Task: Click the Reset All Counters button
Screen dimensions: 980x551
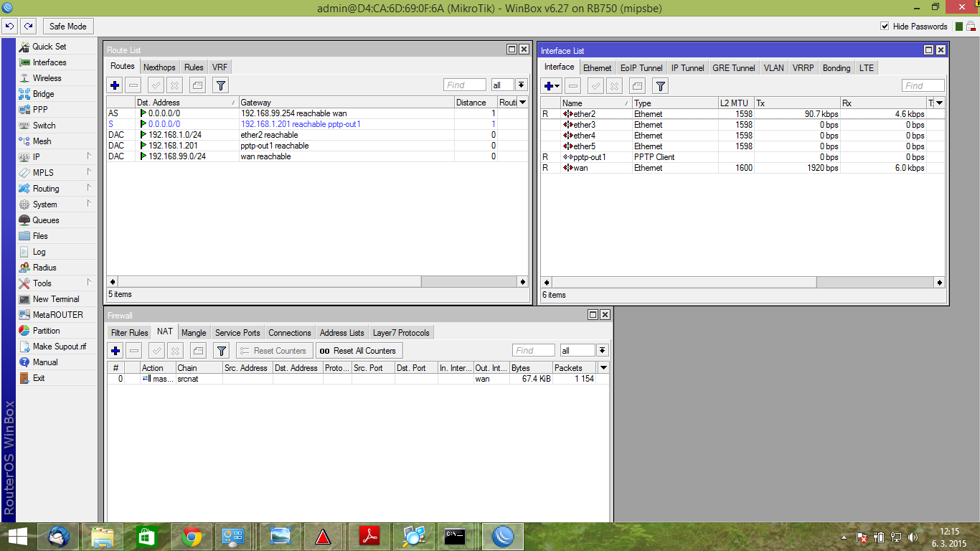Action: click(359, 351)
